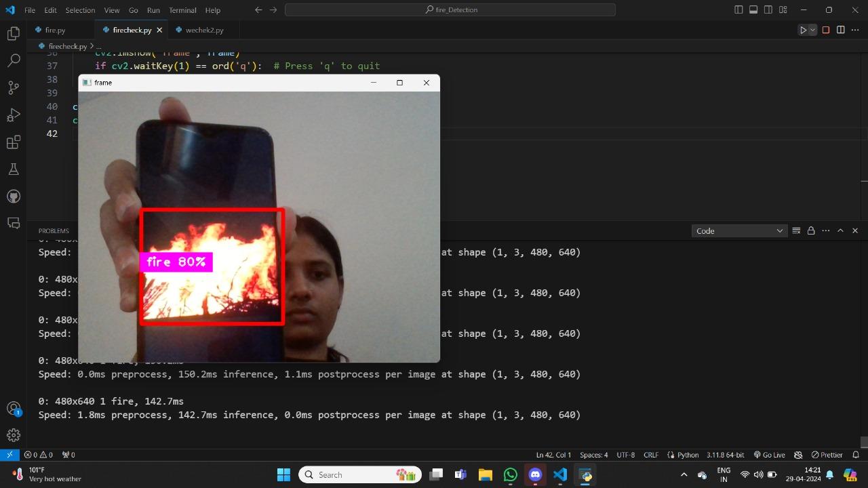Change line endings via CRLF

pyautogui.click(x=651, y=455)
